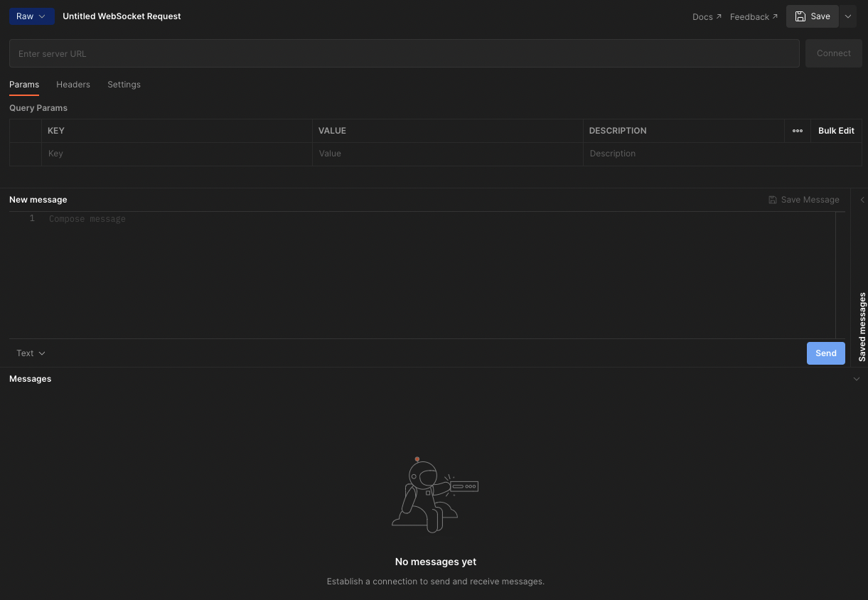
Task: Open the Feedback link
Action: point(754,16)
